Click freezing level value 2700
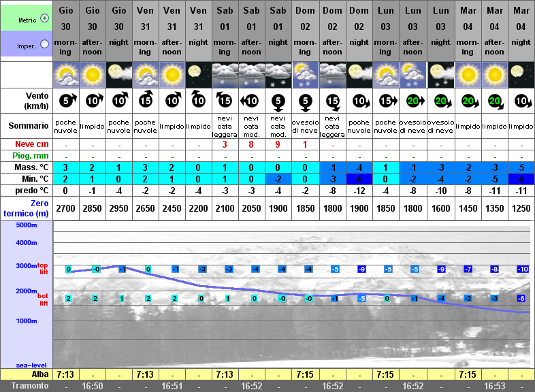The width and height of the screenshot is (535, 392). tap(65, 208)
